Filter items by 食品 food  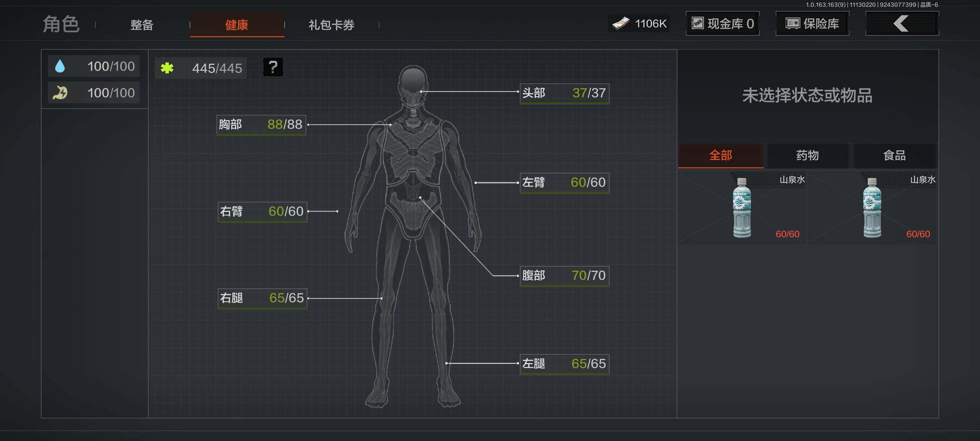coord(894,156)
